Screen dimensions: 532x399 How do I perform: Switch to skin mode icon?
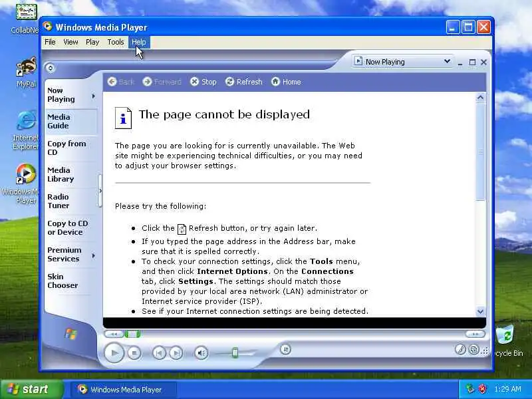[x=474, y=349]
